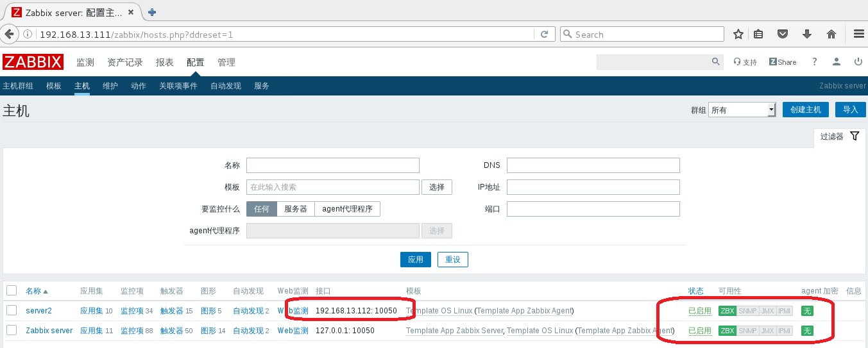The width and height of the screenshot is (868, 348).
Task: Switch to the 关联项事件 submenu
Action: point(178,86)
